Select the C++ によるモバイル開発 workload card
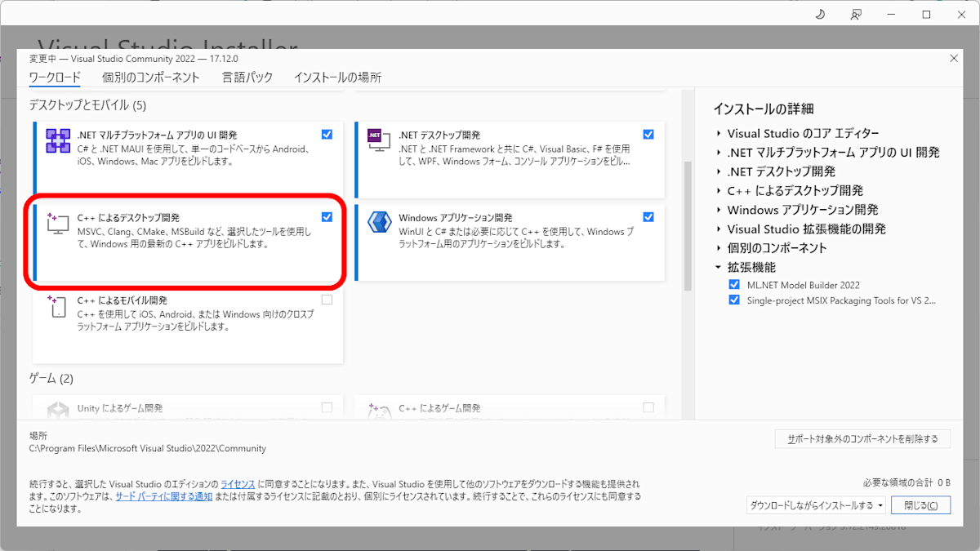Viewport: 980px width, 551px height. click(187, 324)
